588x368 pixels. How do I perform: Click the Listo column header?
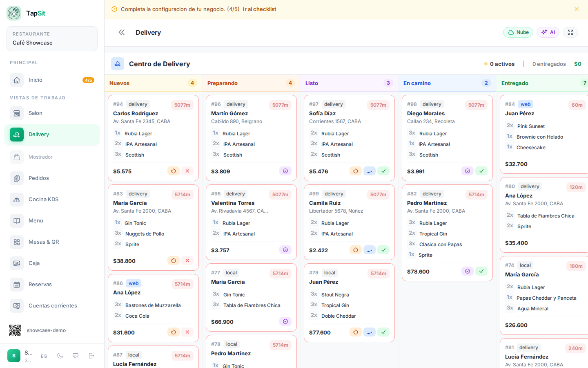click(x=350, y=83)
